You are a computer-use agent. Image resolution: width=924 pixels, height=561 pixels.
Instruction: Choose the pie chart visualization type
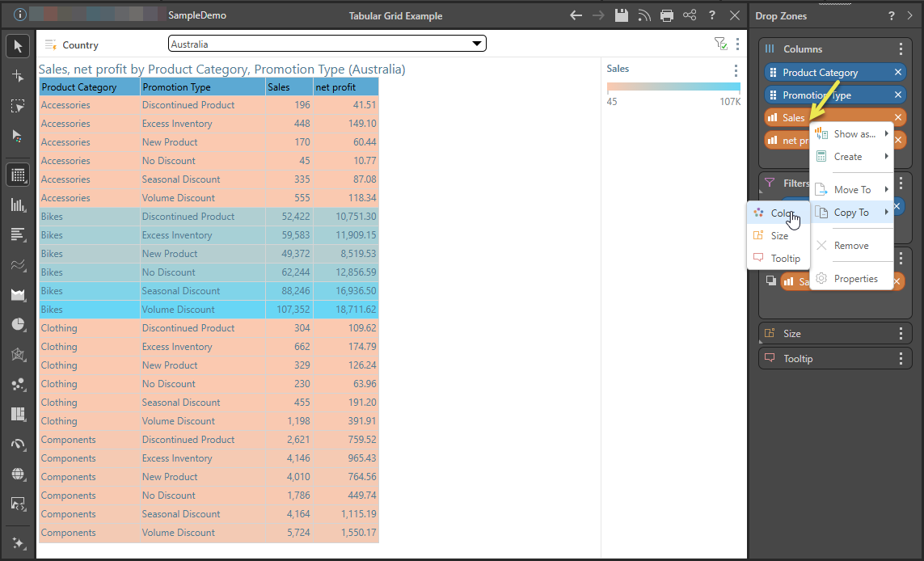tap(18, 324)
